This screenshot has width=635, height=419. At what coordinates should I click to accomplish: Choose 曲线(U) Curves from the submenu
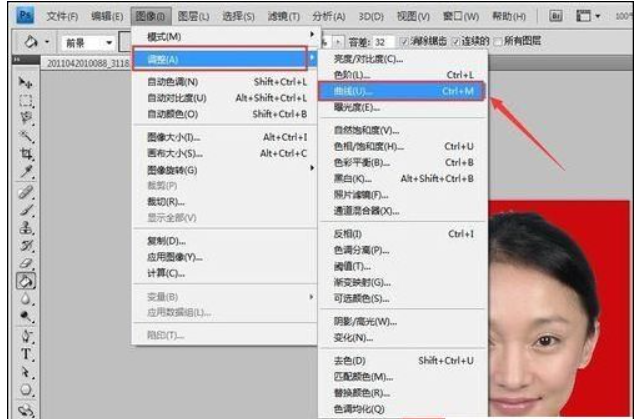[402, 91]
